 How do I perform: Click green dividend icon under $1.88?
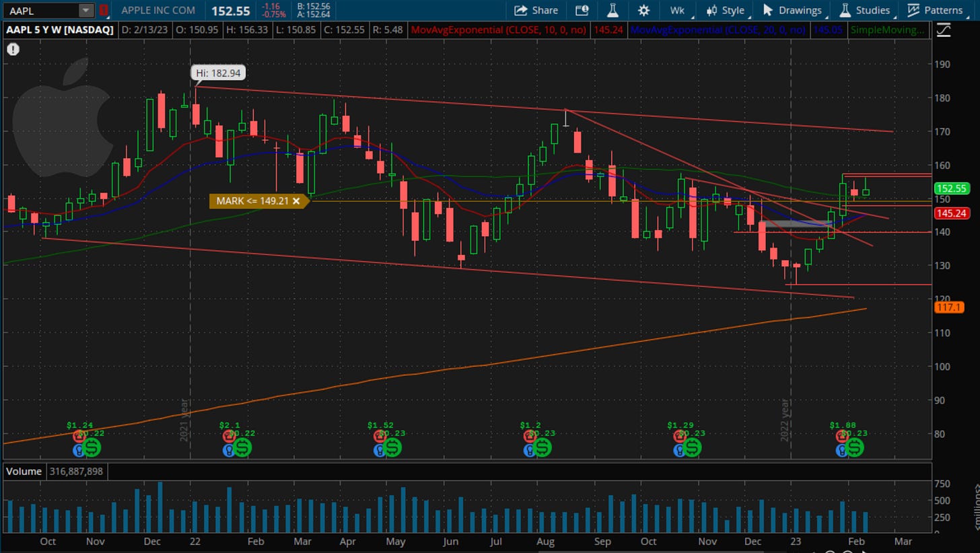pos(854,447)
